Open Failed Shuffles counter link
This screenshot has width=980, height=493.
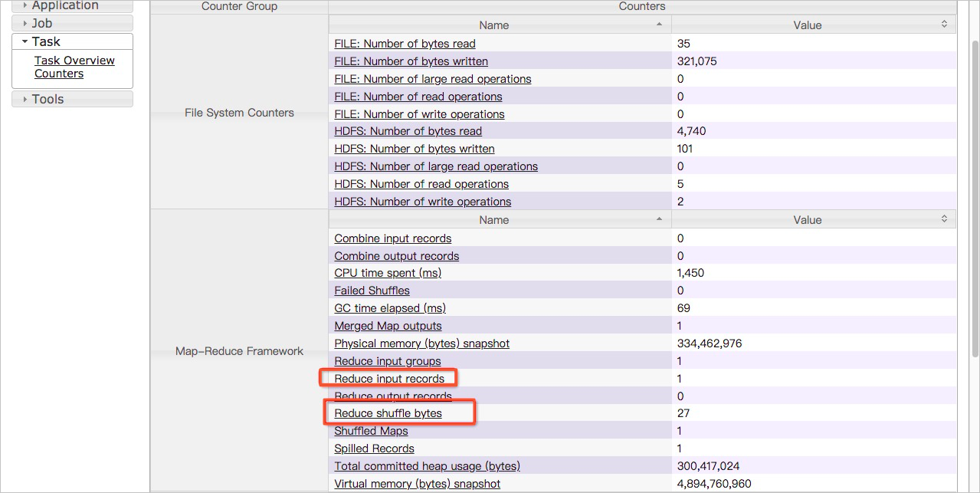pos(372,291)
